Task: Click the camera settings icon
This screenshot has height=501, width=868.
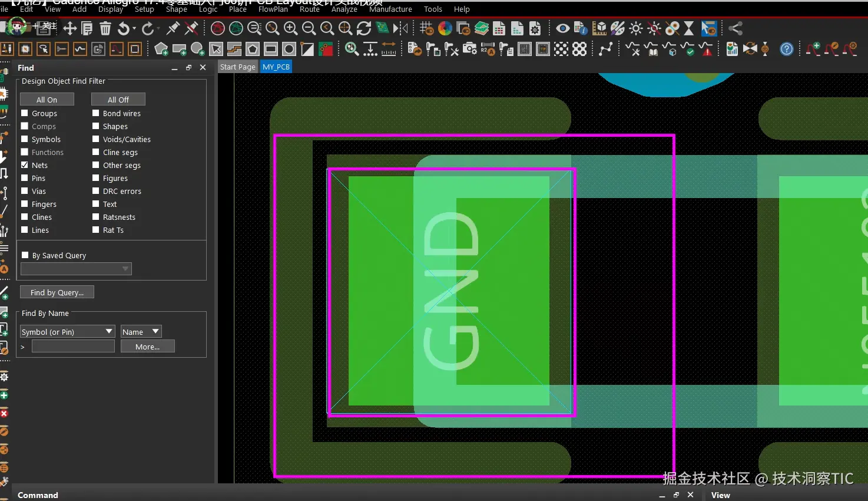Action: (470, 49)
